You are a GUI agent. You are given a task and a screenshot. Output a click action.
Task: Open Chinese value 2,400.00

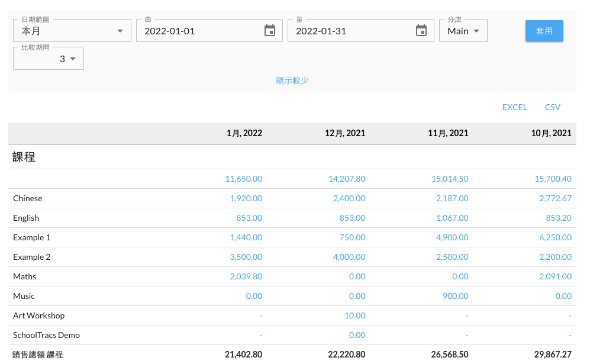(x=349, y=198)
